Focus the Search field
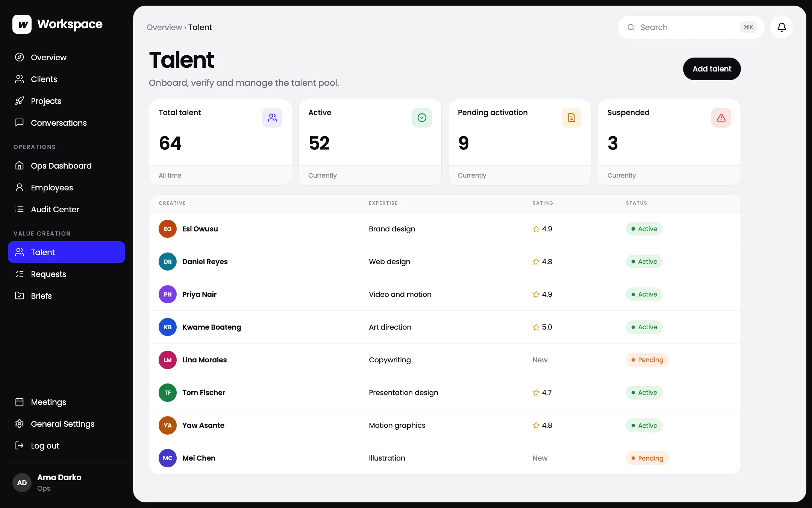This screenshot has width=812, height=508. 691,27
